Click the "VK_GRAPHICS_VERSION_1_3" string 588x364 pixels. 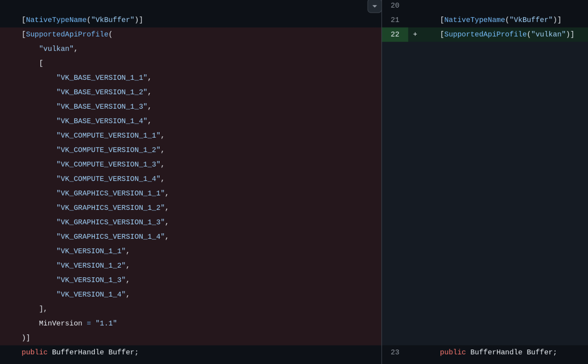tap(111, 222)
